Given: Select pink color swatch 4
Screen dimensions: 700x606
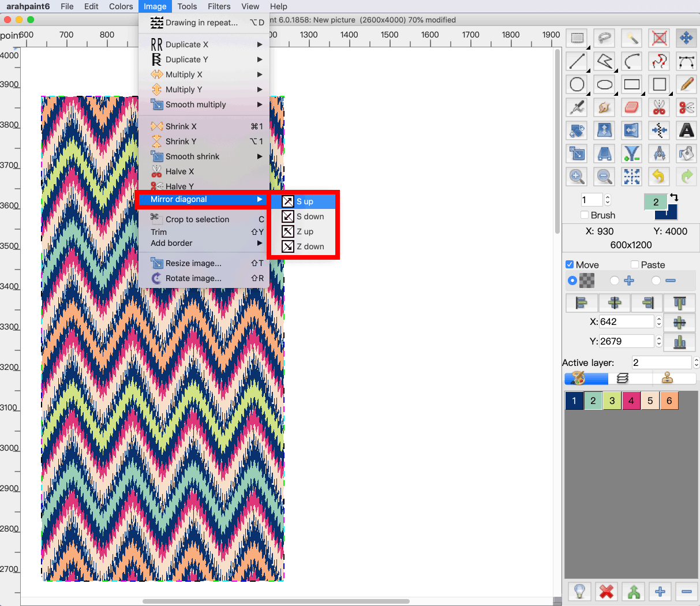Looking at the screenshot, I should click(631, 401).
